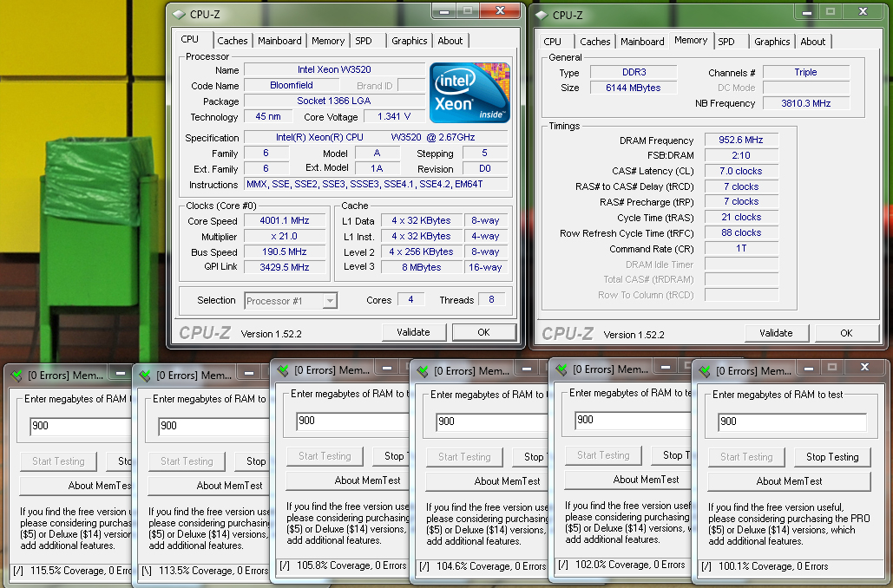Viewport: 893px width, 588px height.
Task: Minimize the right CPU-Z Memory window
Action: point(806,12)
